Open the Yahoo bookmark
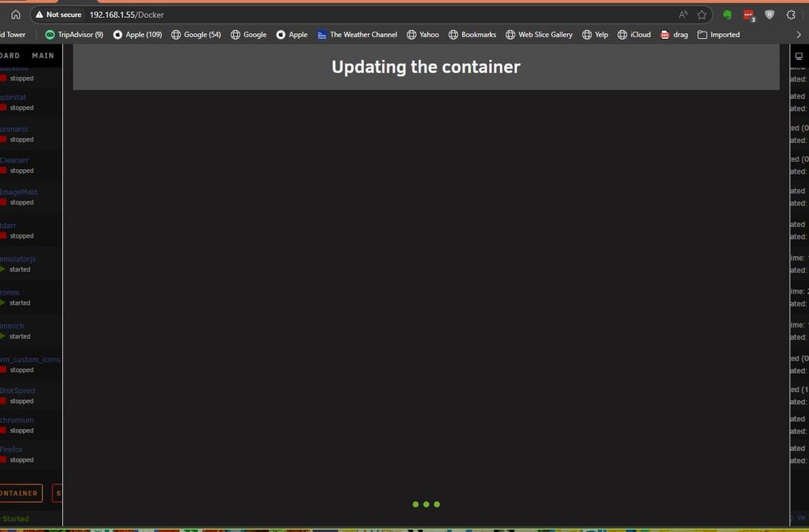809x532 pixels. pyautogui.click(x=423, y=35)
